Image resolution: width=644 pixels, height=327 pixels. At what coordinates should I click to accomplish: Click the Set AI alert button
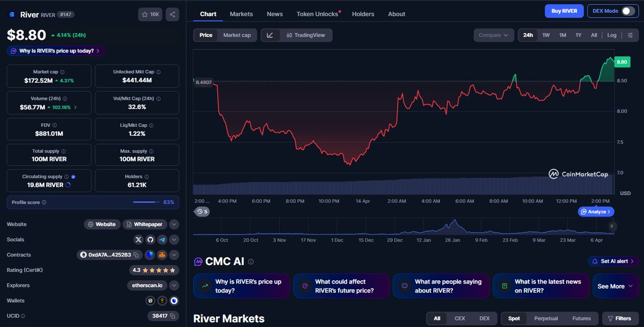[x=613, y=261]
